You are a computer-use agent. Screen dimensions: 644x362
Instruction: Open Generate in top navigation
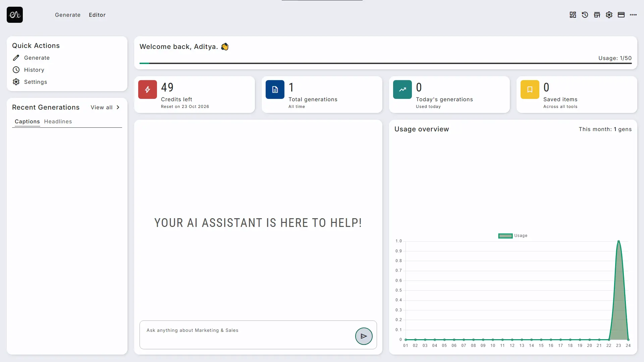[68, 15]
